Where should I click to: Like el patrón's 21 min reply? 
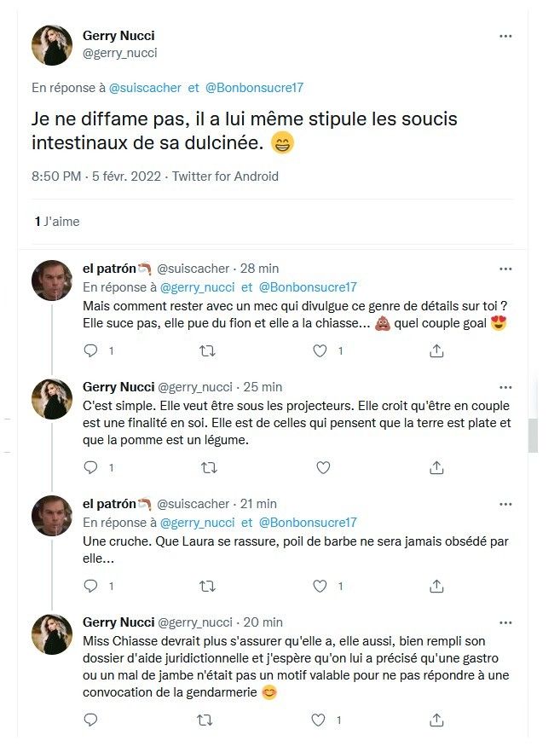pos(321,586)
